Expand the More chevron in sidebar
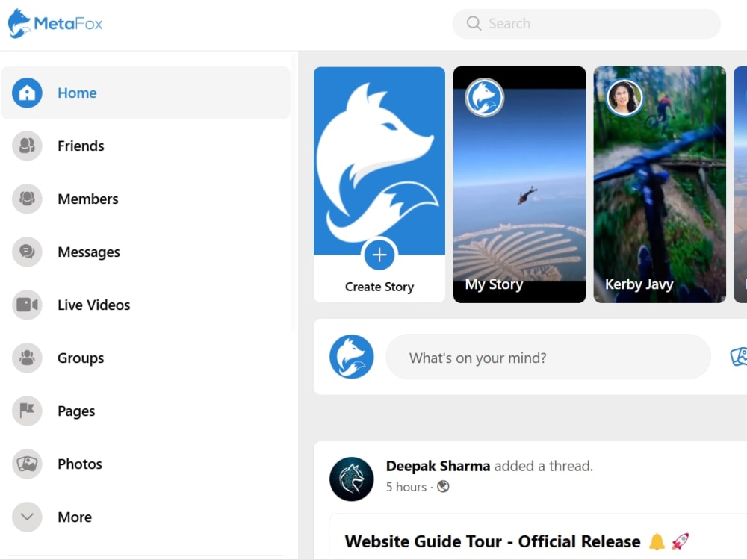Screen dimensions: 747x560 27,517
